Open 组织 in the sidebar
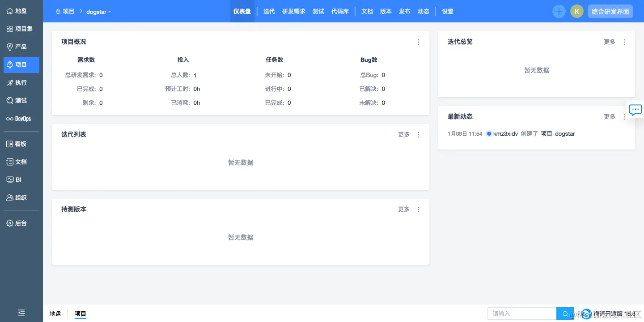 [x=21, y=197]
